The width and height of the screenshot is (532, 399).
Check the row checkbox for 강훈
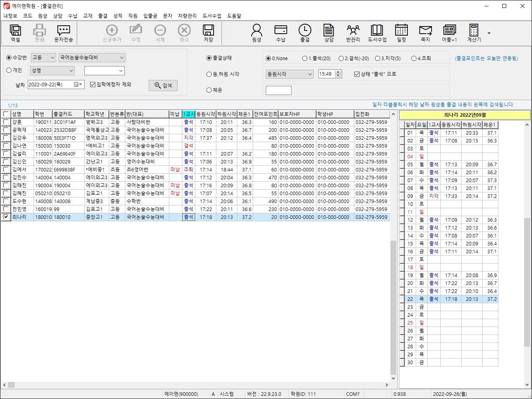[x=6, y=122]
